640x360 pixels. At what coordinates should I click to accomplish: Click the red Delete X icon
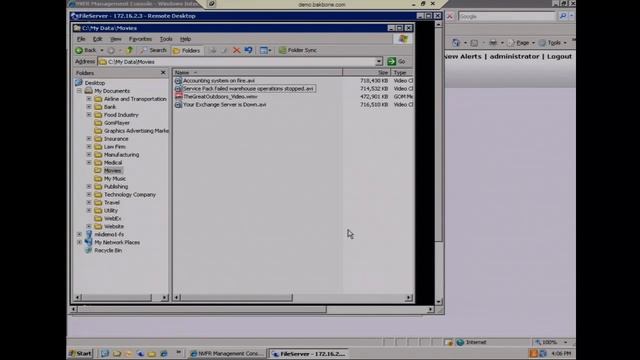coord(236,50)
